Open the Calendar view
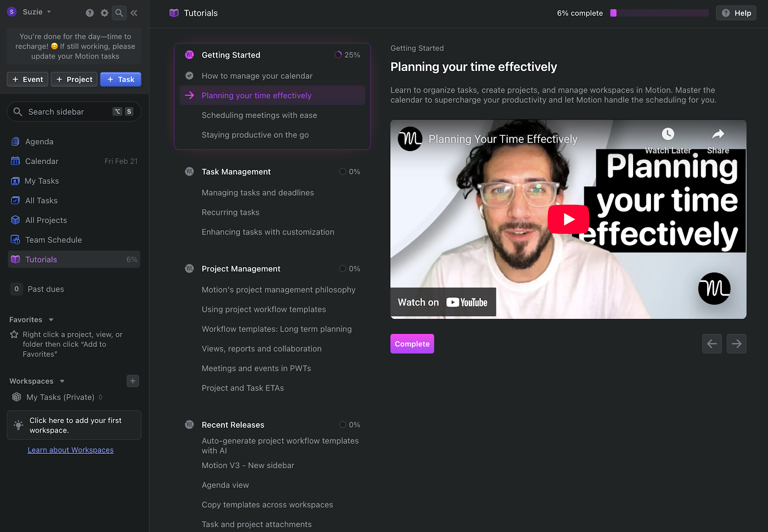Screen dimensions: 768x532 click(74, 161)
